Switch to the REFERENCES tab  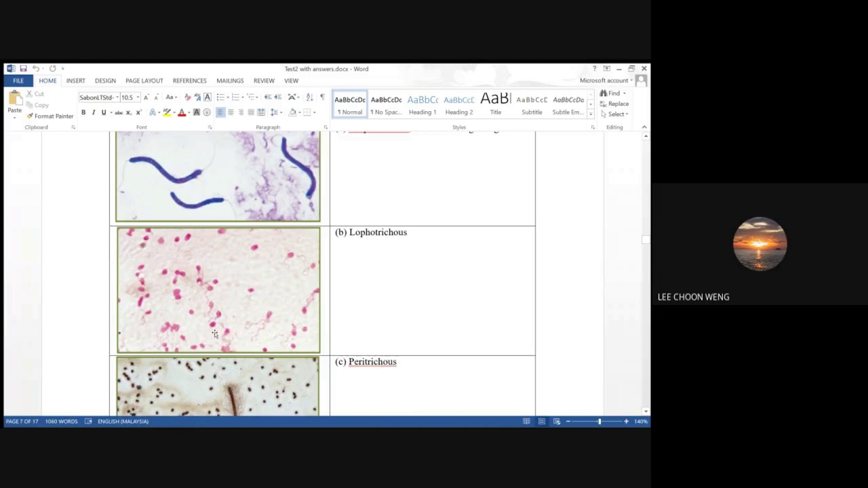[190, 81]
